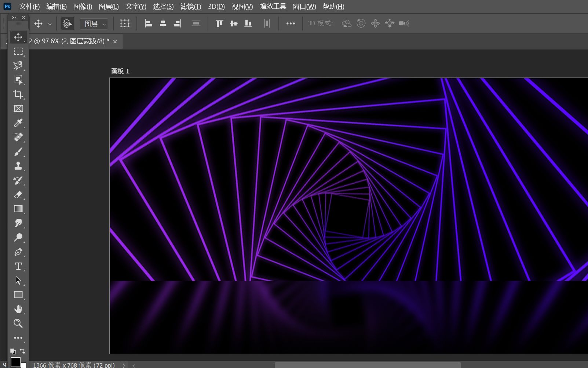Expand the toolbox with double-arrow
588x368 pixels.
click(x=14, y=17)
